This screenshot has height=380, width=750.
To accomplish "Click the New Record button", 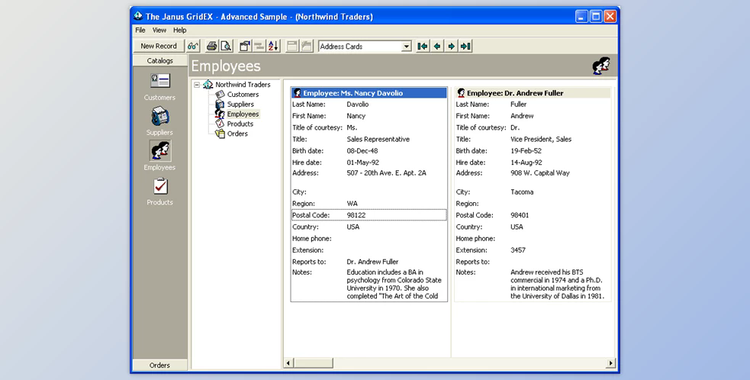I will tap(158, 46).
